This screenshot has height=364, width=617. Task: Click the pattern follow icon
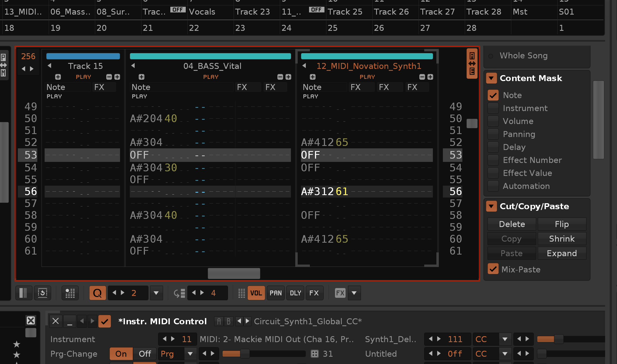pos(42,293)
